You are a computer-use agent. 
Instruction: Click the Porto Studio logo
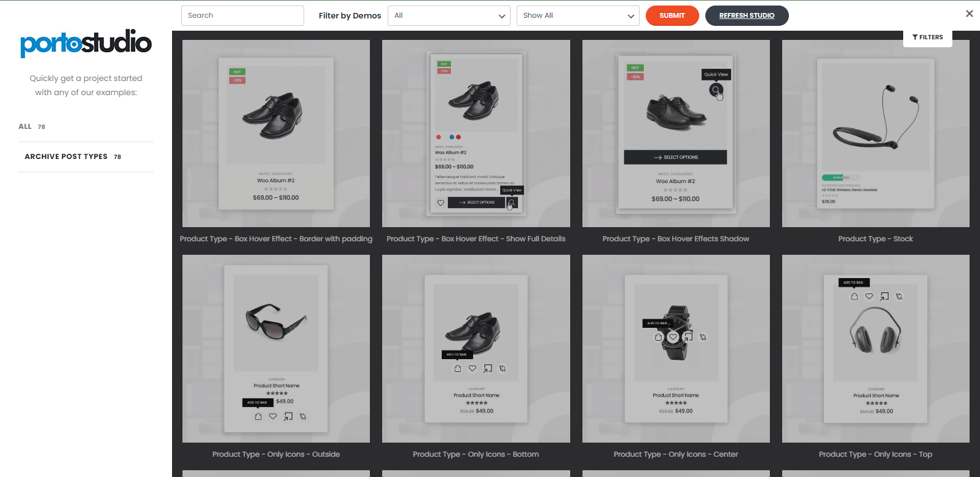tap(86, 43)
